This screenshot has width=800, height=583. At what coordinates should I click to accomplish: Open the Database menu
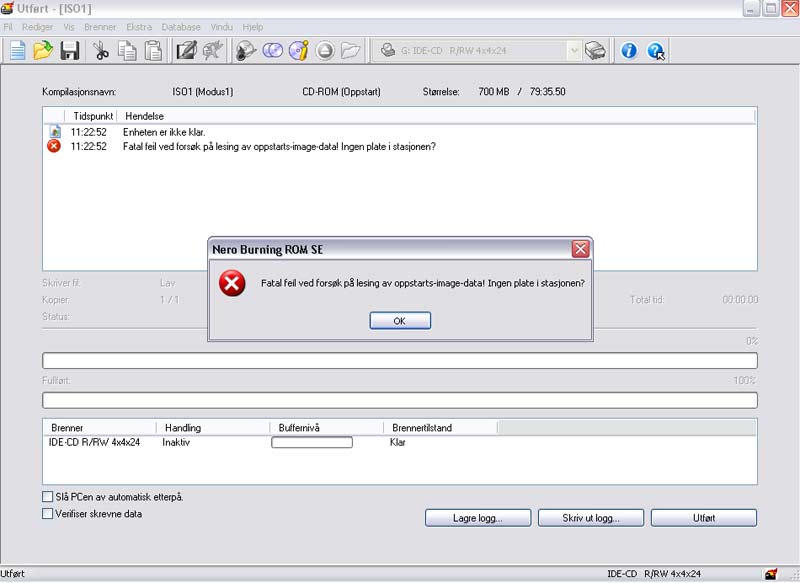coord(181,27)
